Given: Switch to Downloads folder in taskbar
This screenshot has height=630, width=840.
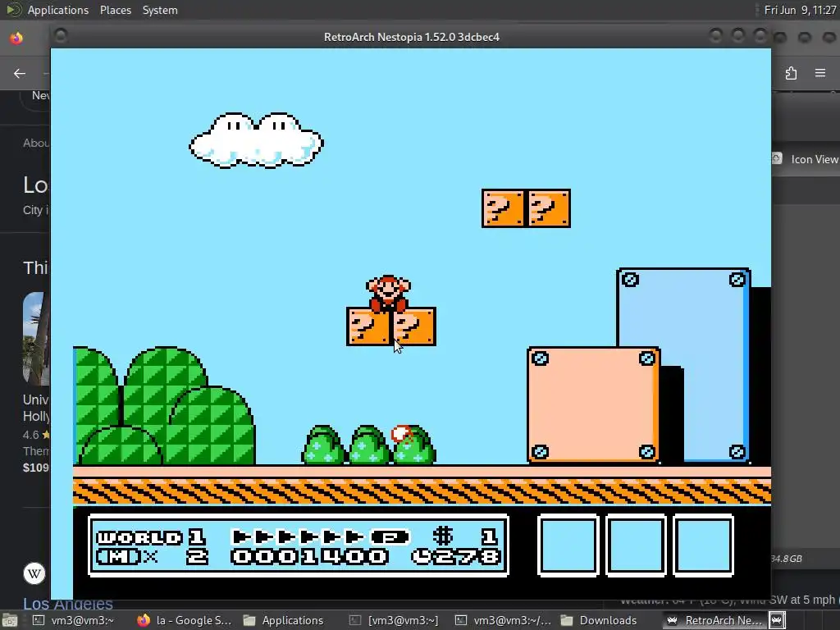Looking at the screenshot, I should [x=598, y=620].
